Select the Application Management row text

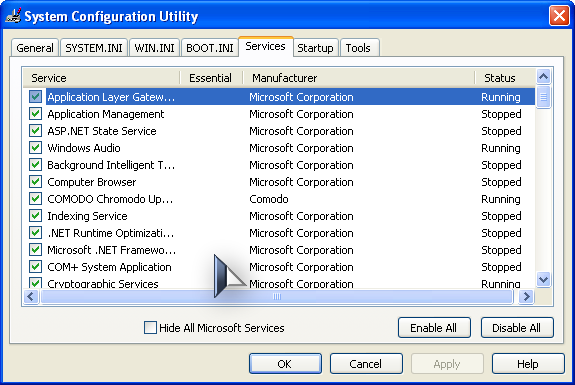coord(106,114)
